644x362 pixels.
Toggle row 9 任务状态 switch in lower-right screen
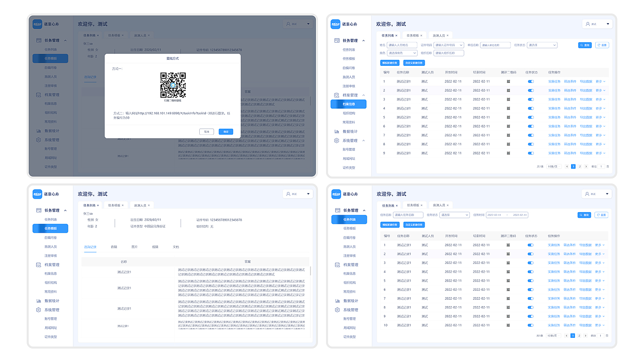coord(531,316)
